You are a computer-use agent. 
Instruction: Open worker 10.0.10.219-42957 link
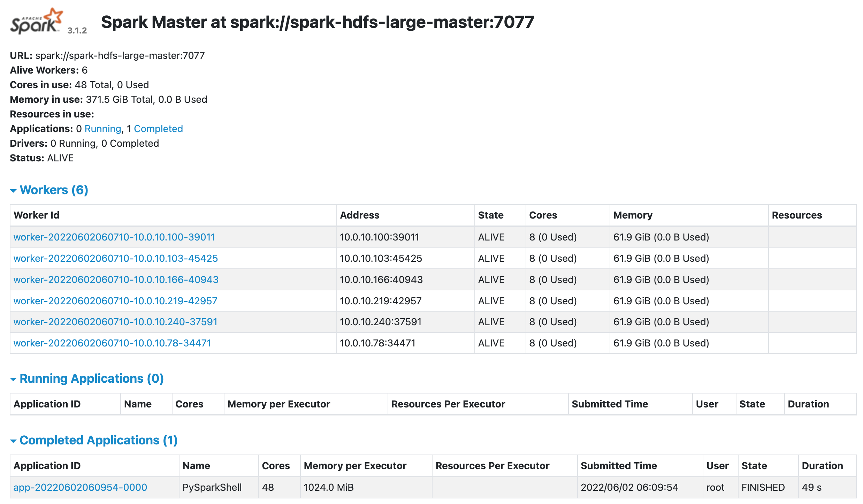[x=115, y=301]
